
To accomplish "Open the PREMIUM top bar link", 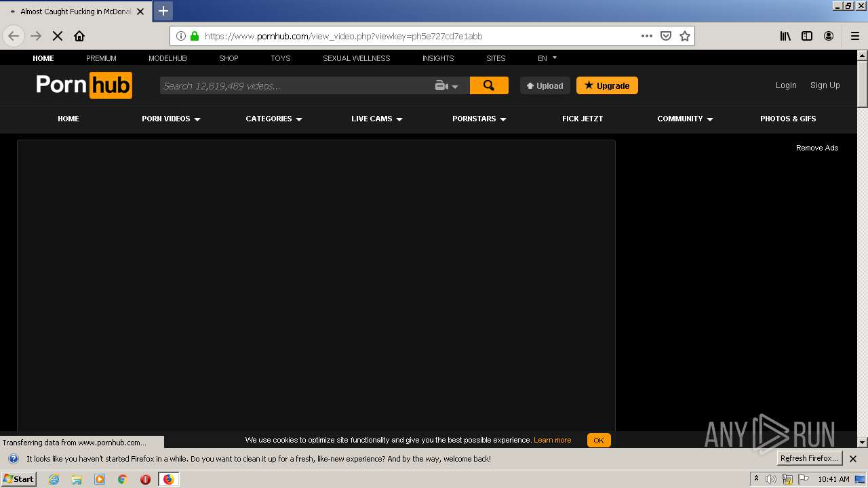I will coord(101,58).
